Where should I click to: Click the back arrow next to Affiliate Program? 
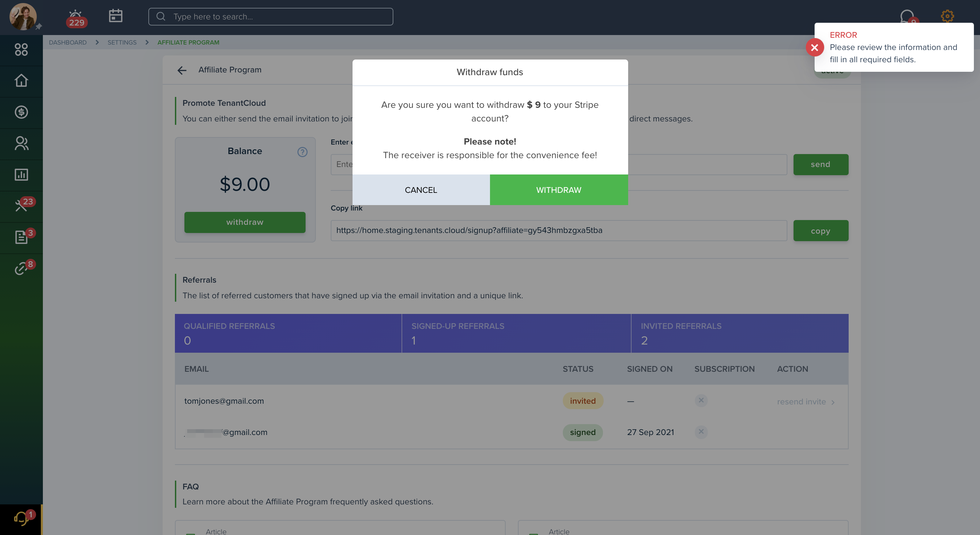pos(182,70)
